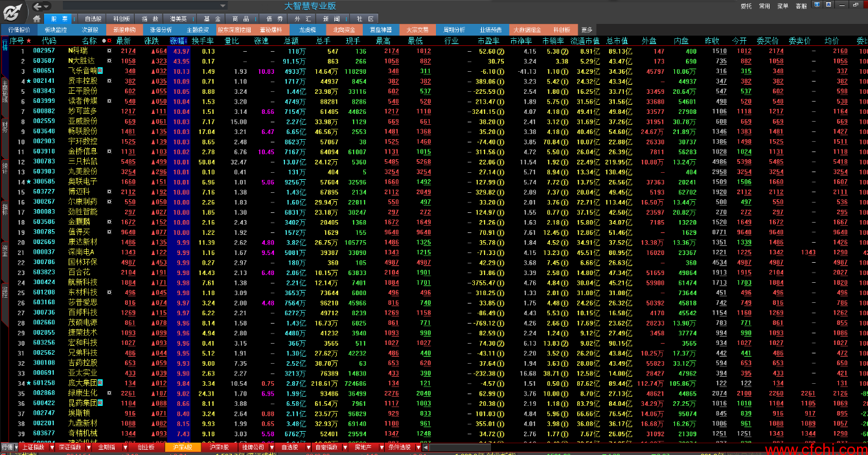Open 北向资金 view
This screenshot has width=868, height=455.
click(344, 30)
